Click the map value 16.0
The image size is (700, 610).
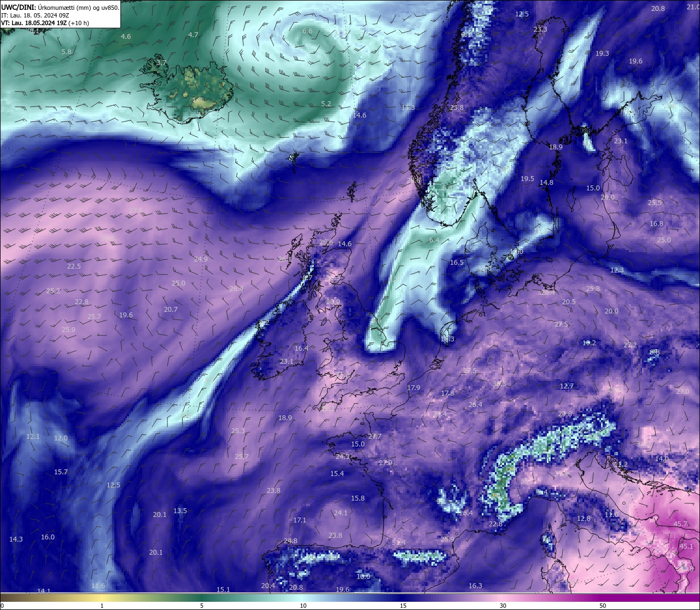point(48,537)
